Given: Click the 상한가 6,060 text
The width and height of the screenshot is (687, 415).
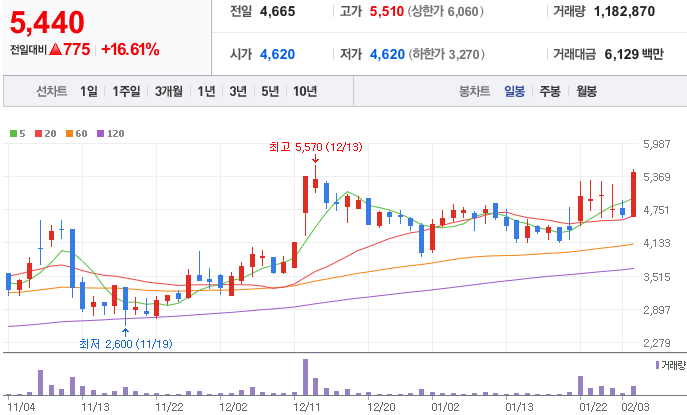Looking at the screenshot, I should (446, 11).
